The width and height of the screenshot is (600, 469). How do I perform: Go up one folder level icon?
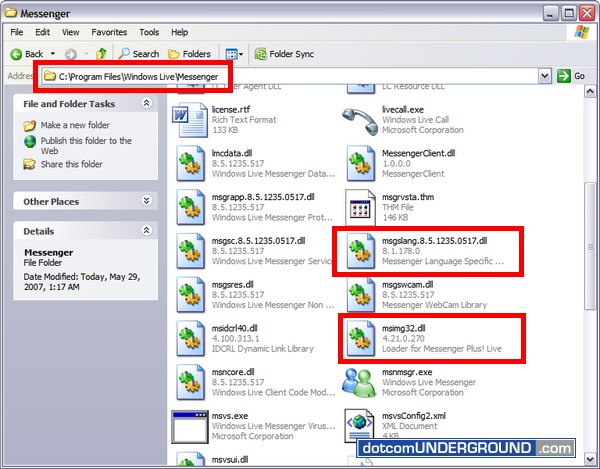(101, 54)
